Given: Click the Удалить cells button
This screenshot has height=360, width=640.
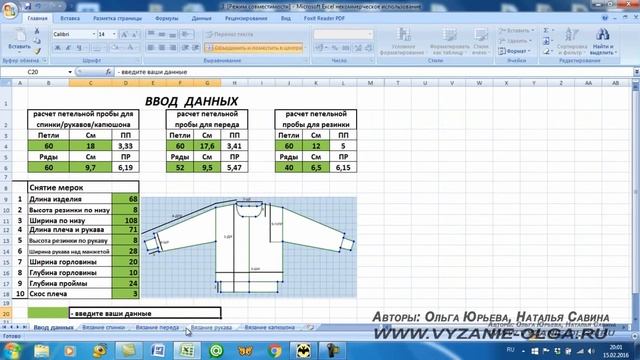Looking at the screenshot, I should click(x=515, y=41).
